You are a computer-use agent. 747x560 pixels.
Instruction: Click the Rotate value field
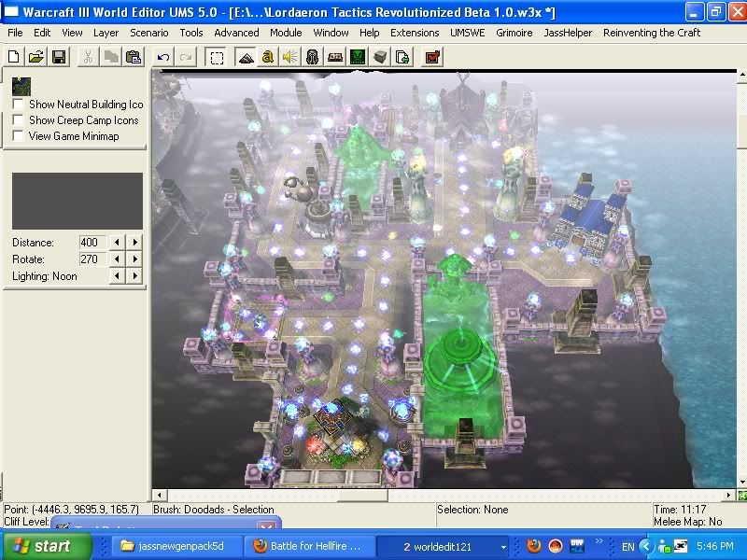pos(92,259)
